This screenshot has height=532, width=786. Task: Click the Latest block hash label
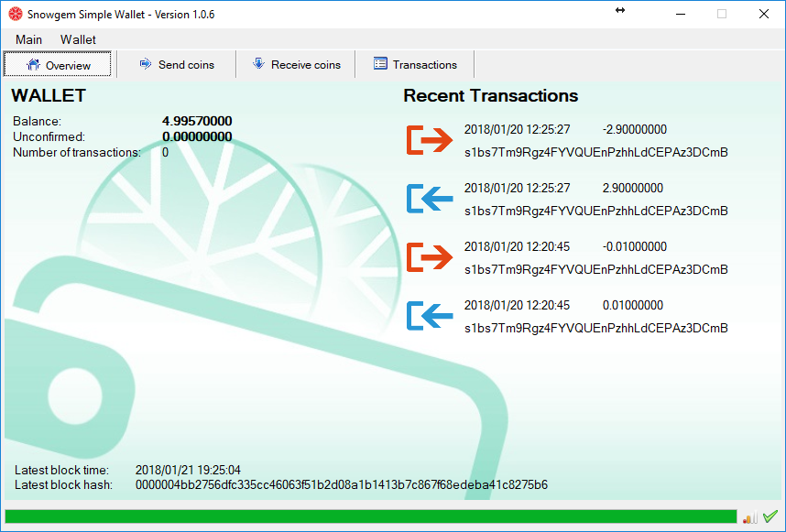pos(63,485)
